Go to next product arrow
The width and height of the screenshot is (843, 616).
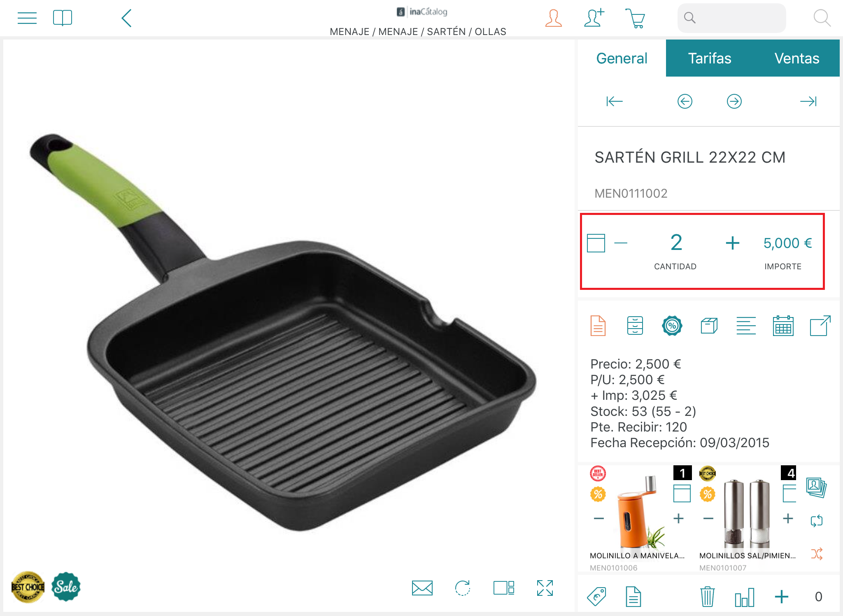click(734, 101)
